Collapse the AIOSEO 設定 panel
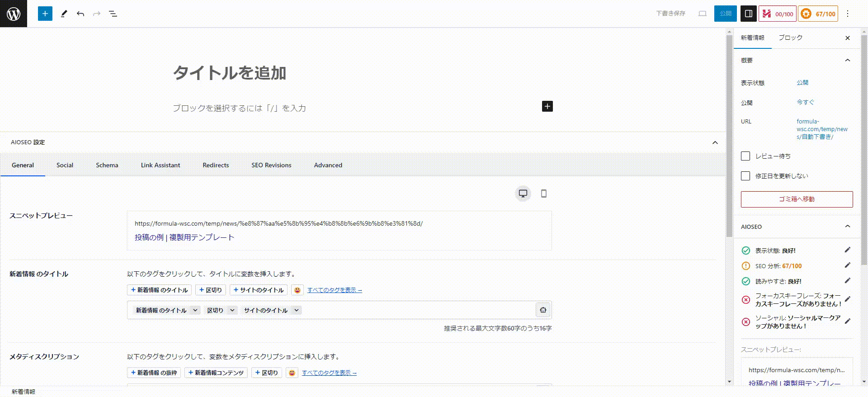This screenshot has width=868, height=397. click(715, 142)
